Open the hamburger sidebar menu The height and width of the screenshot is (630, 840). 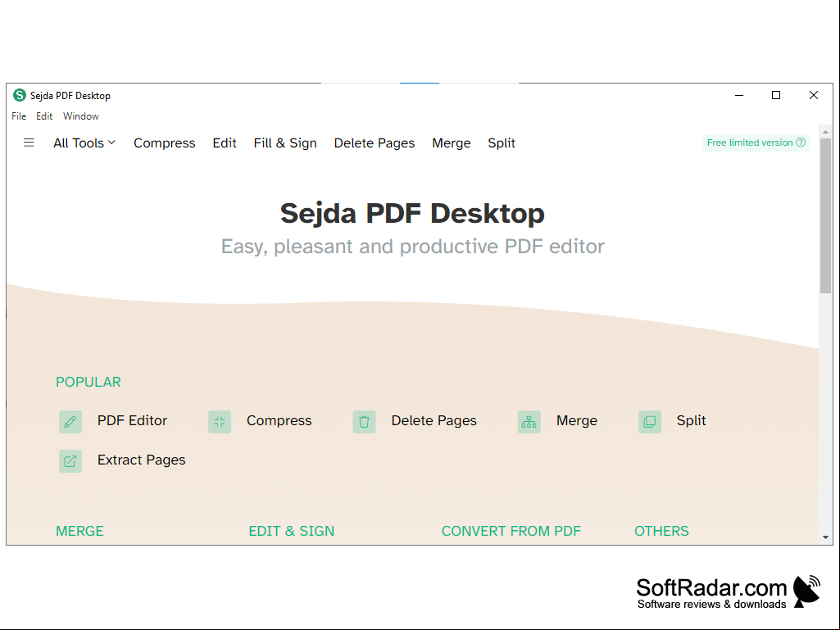pos(29,143)
